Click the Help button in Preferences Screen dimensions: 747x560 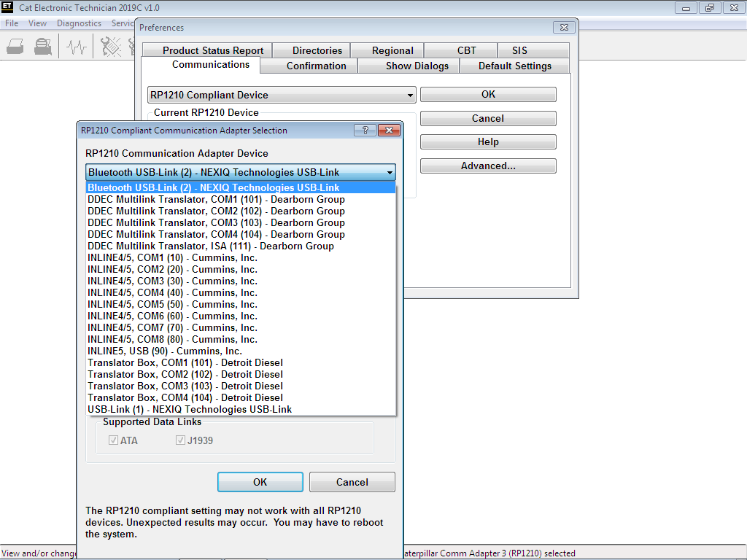coord(487,141)
